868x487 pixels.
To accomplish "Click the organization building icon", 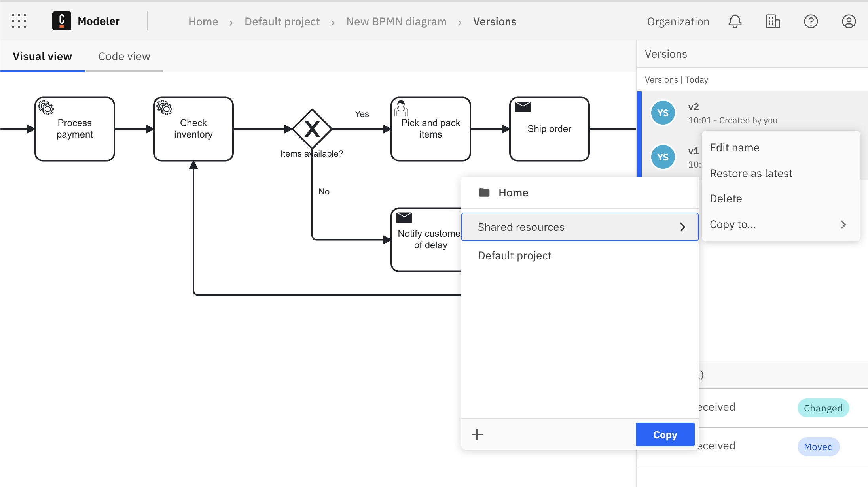I will 772,21.
